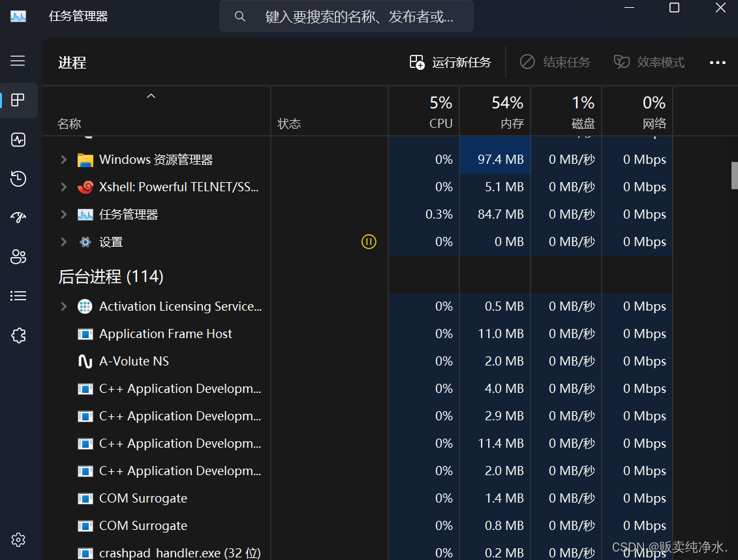Open the Performance page icon in sidebar

18,139
